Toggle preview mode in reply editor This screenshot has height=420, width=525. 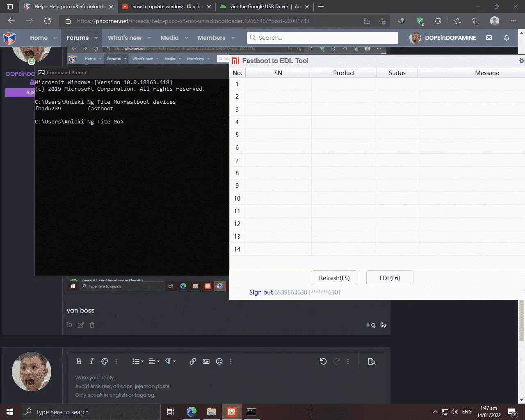coord(372,361)
